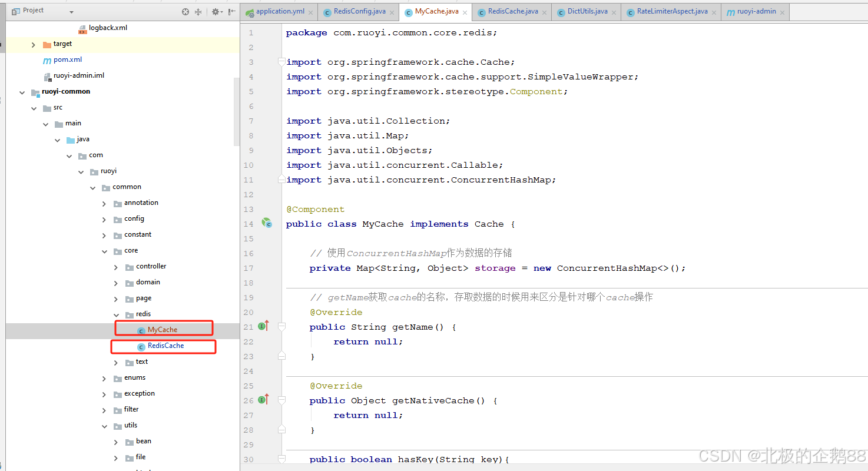Select logback.xml in the project tree
The image size is (868, 471).
pyautogui.click(x=108, y=28)
